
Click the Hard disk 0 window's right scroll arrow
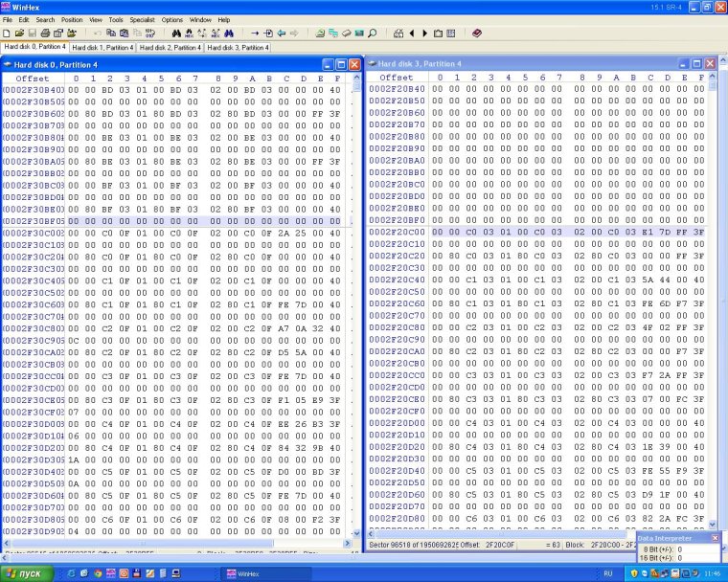coord(348,543)
